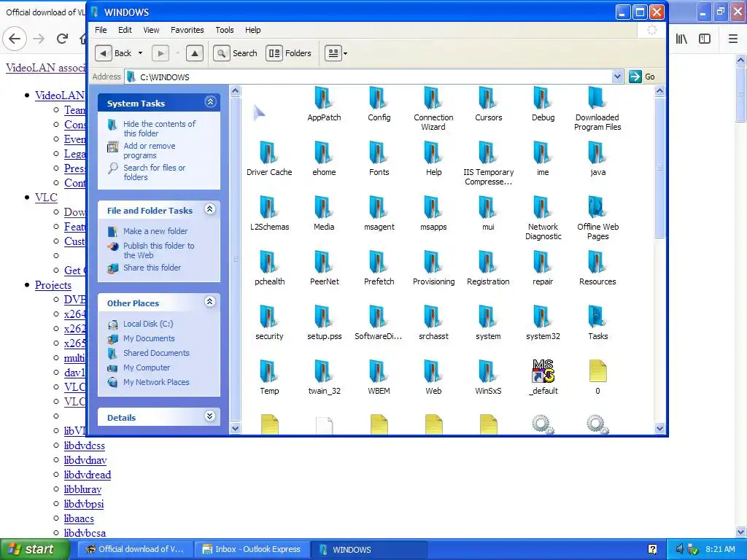Screen dimensions: 747x560
Task: Click the Views toolbar icon
Action: tap(333, 53)
